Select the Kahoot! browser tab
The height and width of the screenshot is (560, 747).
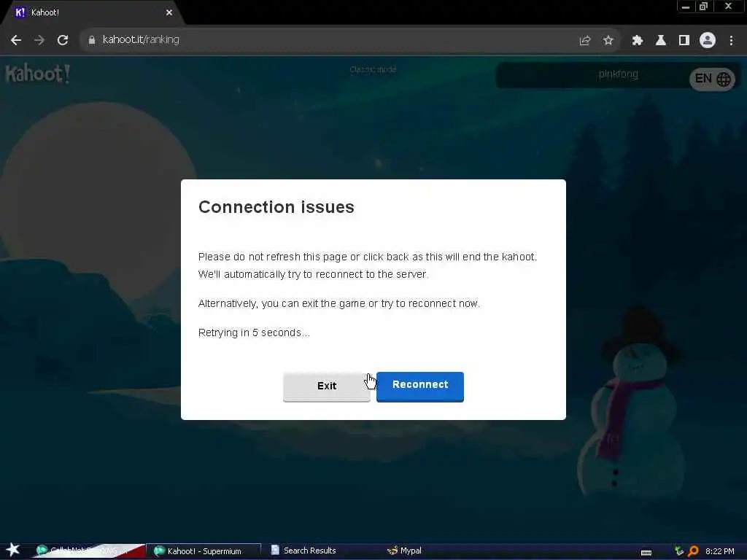(93, 12)
